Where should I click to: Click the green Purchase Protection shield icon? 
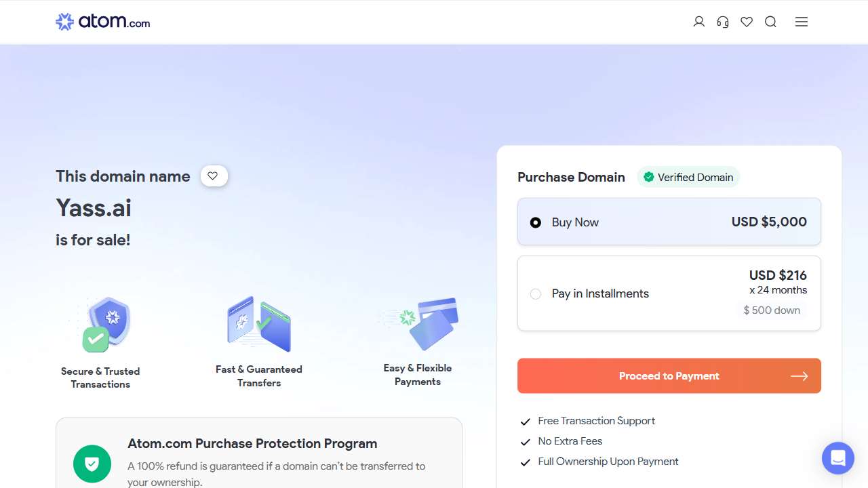click(x=92, y=464)
